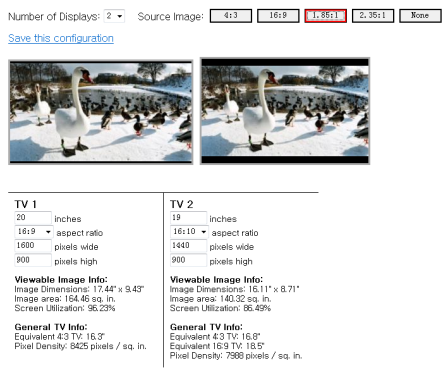This screenshot has height=375, width=448.
Task: Set source image to None
Action: coord(420,16)
